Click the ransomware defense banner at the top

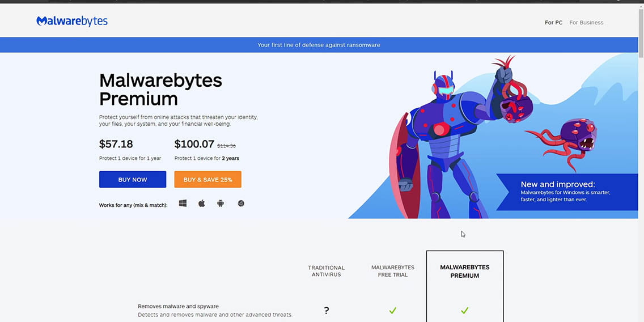click(x=319, y=45)
